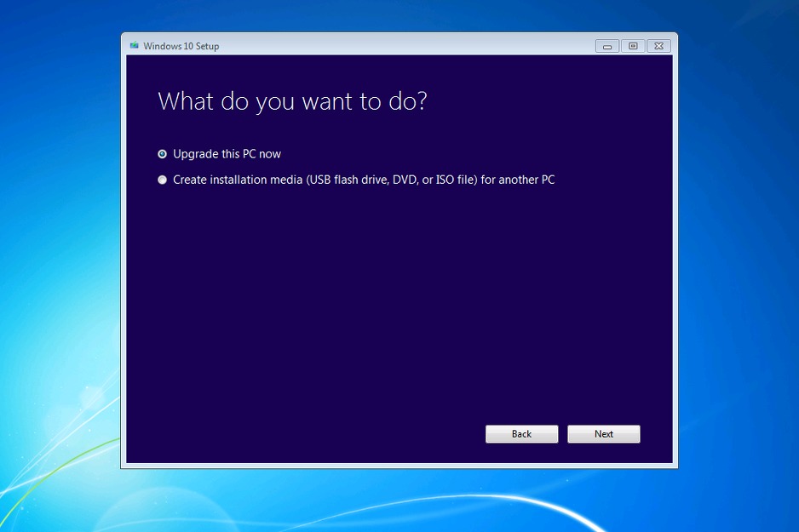Screen dimensions: 799x532
Task: Click the 'Windows 10 Setup' title text
Action: click(x=181, y=46)
